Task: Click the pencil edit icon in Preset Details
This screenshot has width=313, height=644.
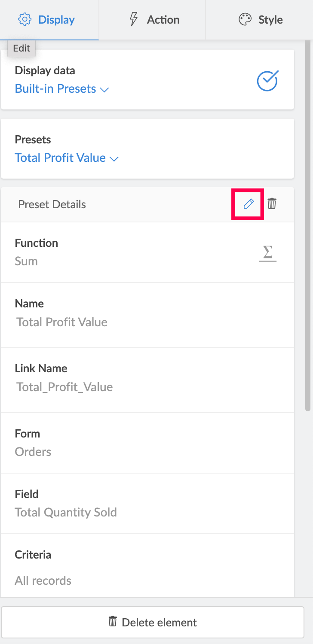Action: coord(249,204)
